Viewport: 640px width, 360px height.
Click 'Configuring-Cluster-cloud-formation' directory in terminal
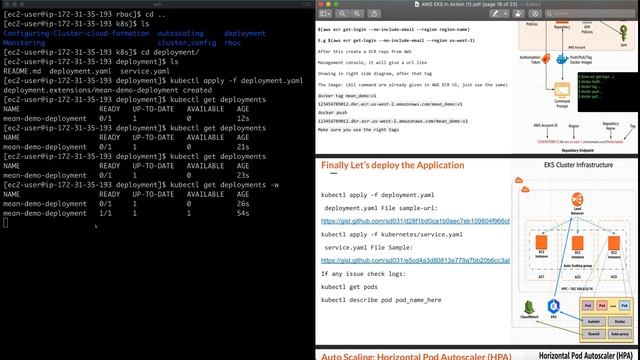pyautogui.click(x=76, y=33)
